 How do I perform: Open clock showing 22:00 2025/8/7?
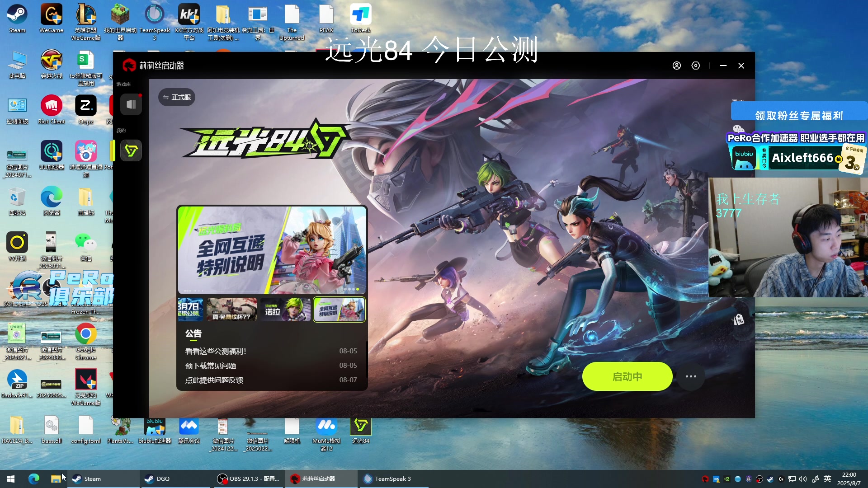pyautogui.click(x=849, y=479)
